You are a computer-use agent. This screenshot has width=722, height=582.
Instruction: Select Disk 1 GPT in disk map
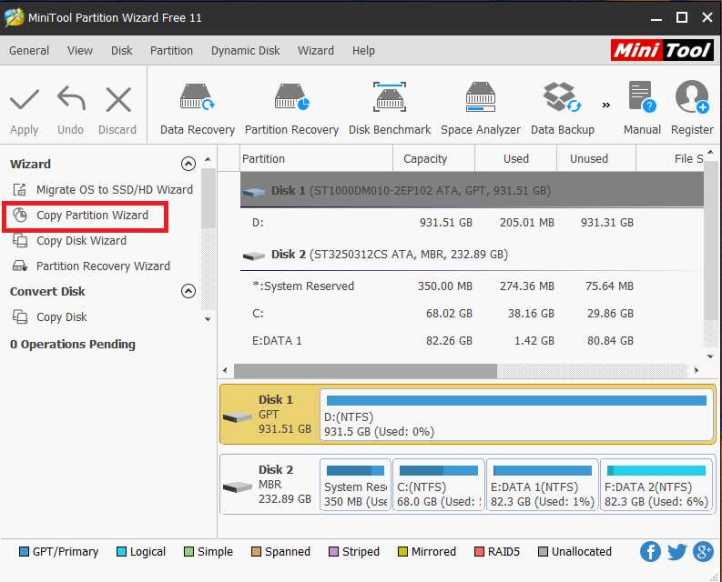click(270, 414)
